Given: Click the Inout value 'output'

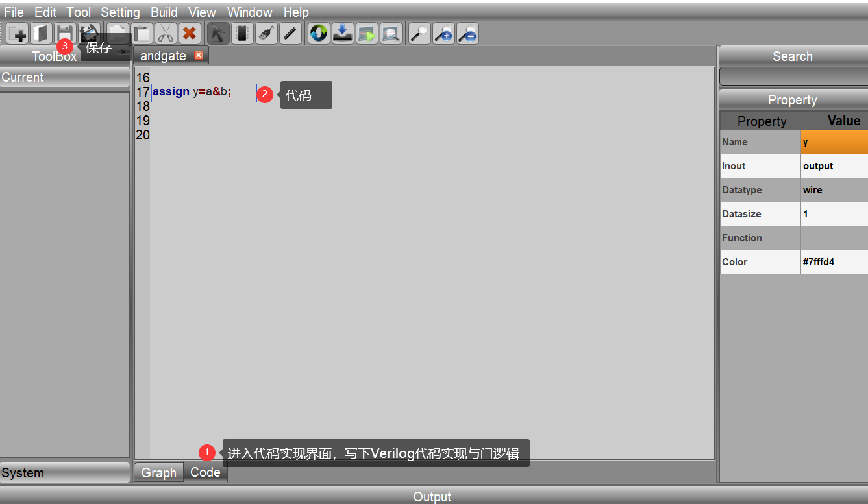Looking at the screenshot, I should (x=834, y=166).
